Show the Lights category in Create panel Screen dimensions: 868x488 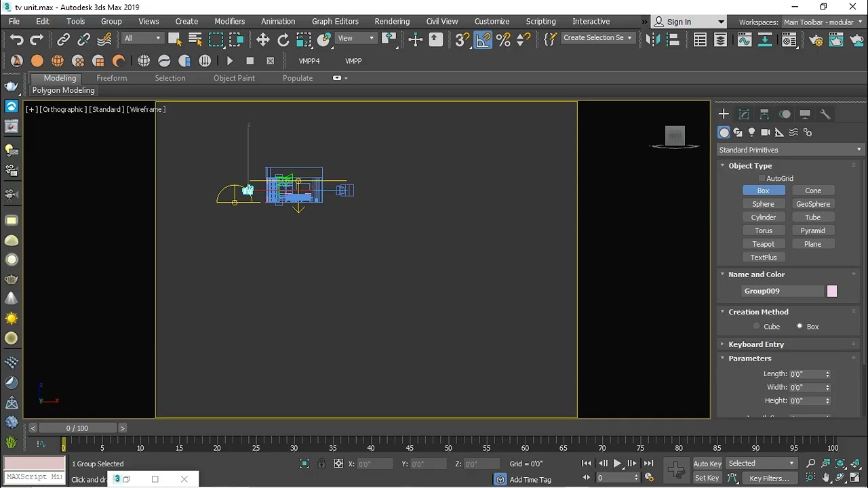coord(751,133)
